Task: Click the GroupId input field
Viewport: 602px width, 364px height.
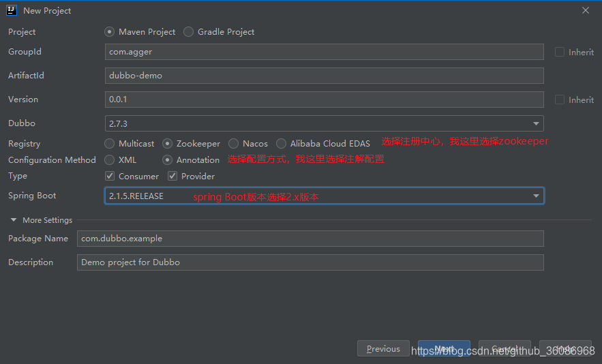Action: [x=324, y=52]
